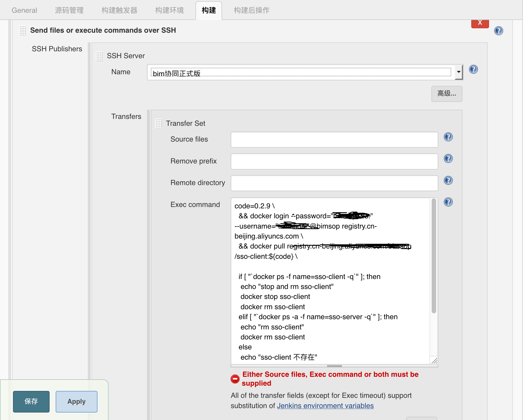Image resolution: width=525 pixels, height=420 pixels.
Task: Switch to the 源码管理 tab
Action: tap(69, 10)
